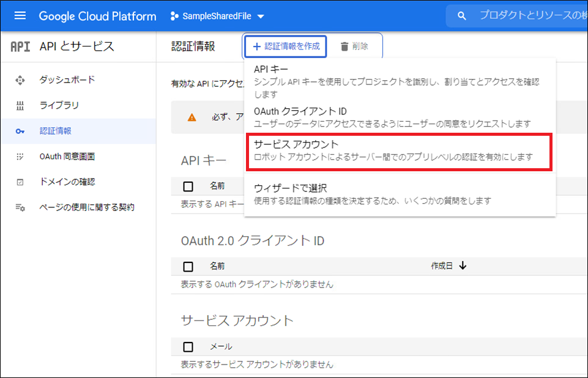Click the 作成日 sort arrow
This screenshot has width=588, height=378.
pyautogui.click(x=463, y=266)
